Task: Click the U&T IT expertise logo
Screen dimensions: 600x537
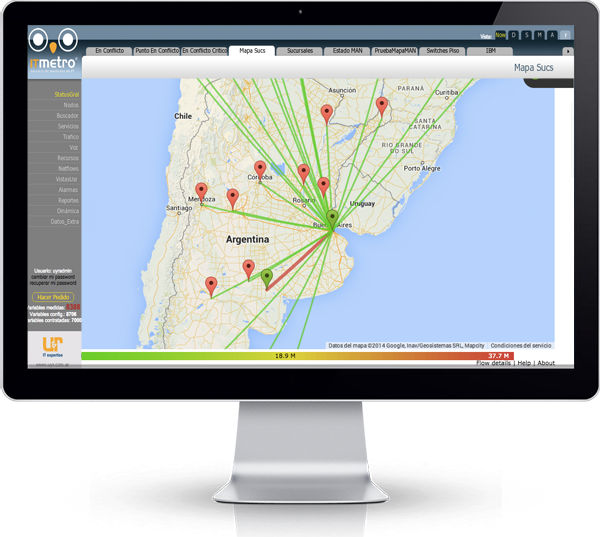Action: tap(53, 346)
